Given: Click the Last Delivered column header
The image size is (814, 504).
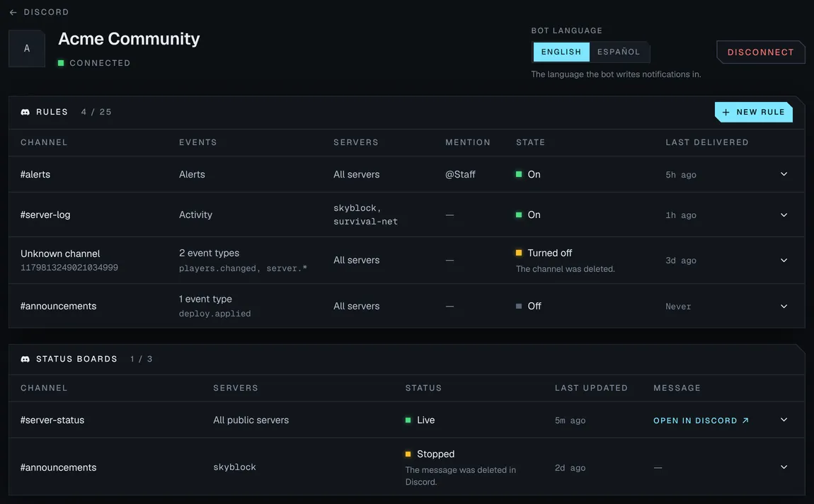Looking at the screenshot, I should (x=707, y=142).
